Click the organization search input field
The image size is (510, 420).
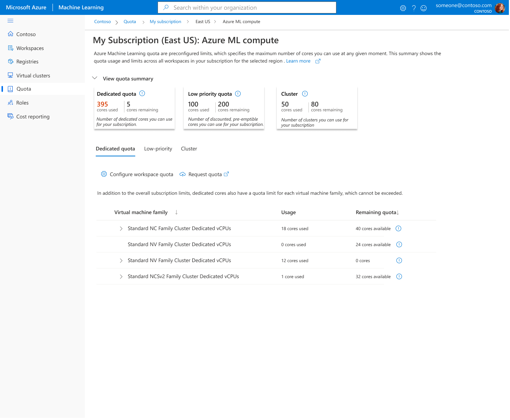click(x=247, y=7)
